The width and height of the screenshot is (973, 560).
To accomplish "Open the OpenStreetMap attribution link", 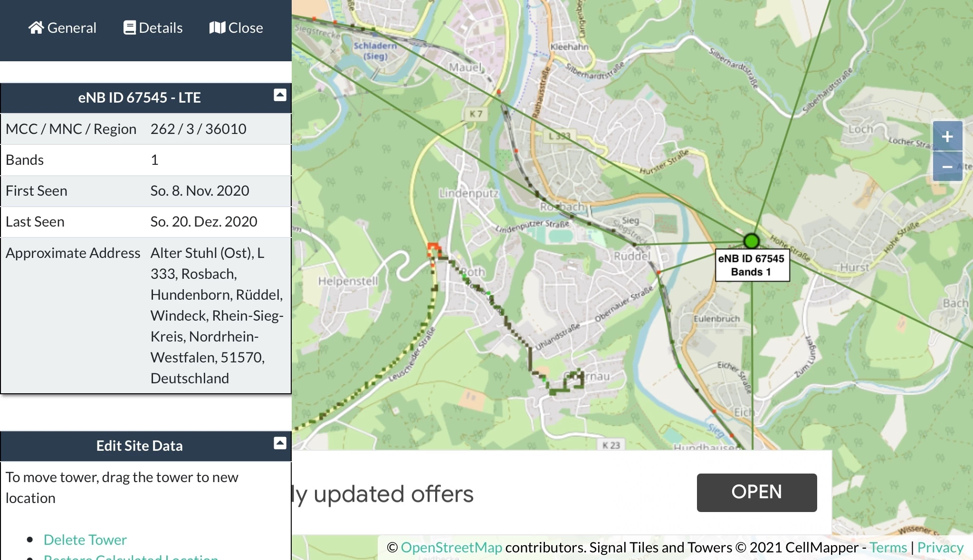I will pos(451,548).
